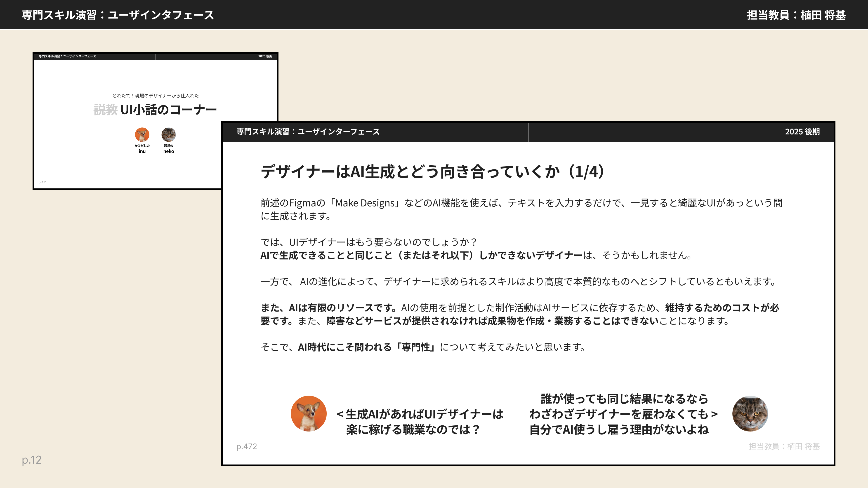
Task: Select the top-right text 担当教員：植田 将基
Action: (x=796, y=15)
